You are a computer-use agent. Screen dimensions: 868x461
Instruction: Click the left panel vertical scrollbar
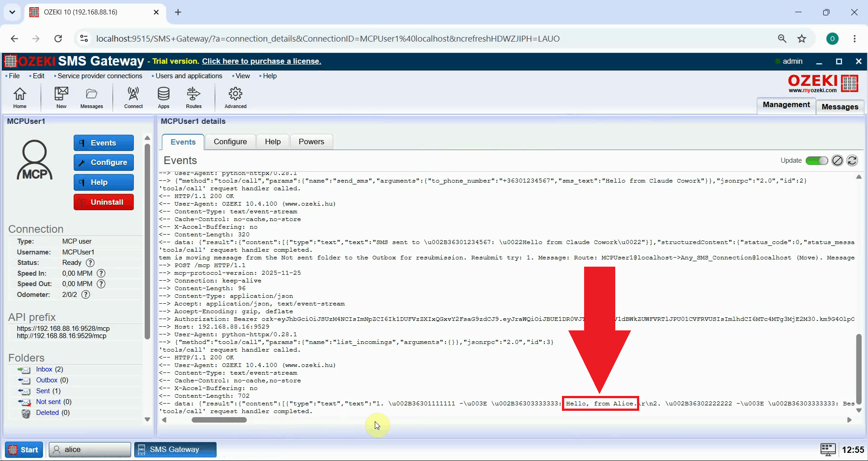[x=147, y=242]
